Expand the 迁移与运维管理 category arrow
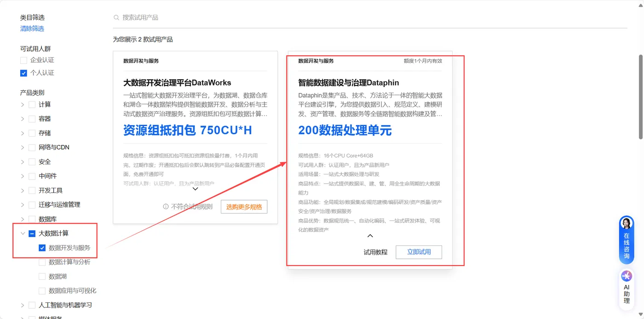The height and width of the screenshot is (319, 644). [x=23, y=204]
